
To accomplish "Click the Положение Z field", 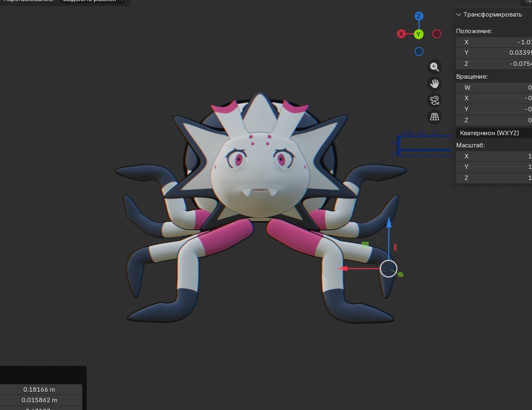I will [x=494, y=64].
